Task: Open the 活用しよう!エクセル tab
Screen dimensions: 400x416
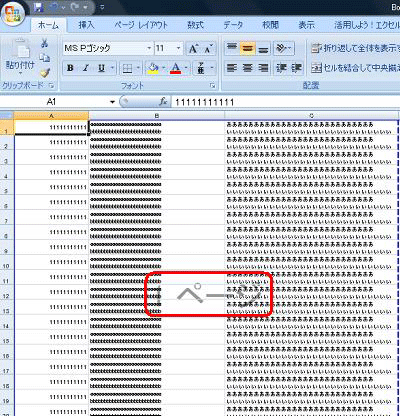Action: pyautogui.click(x=366, y=25)
